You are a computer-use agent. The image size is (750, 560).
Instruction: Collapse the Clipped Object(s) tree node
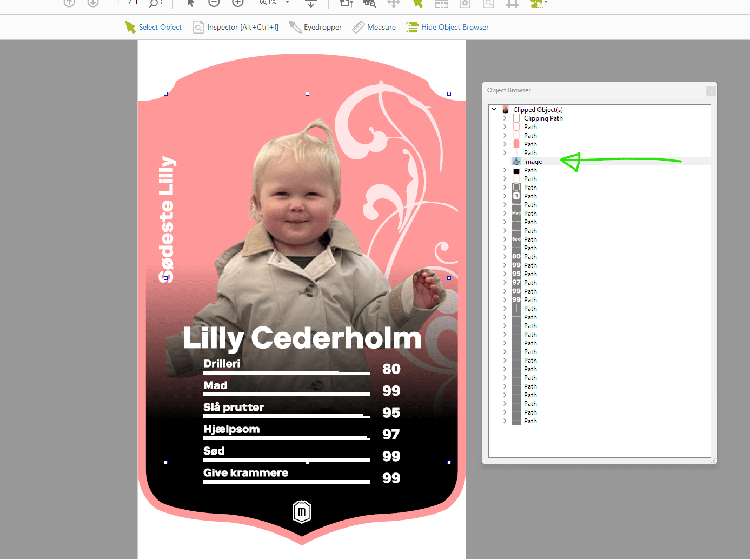tap(494, 109)
